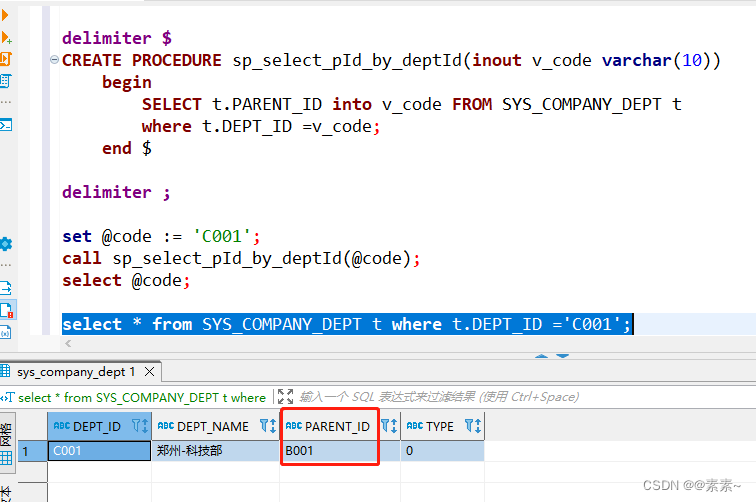Image resolution: width=756 pixels, height=502 pixels.
Task: Toggle the highlighted document icon with red badge
Action: (x=7, y=310)
